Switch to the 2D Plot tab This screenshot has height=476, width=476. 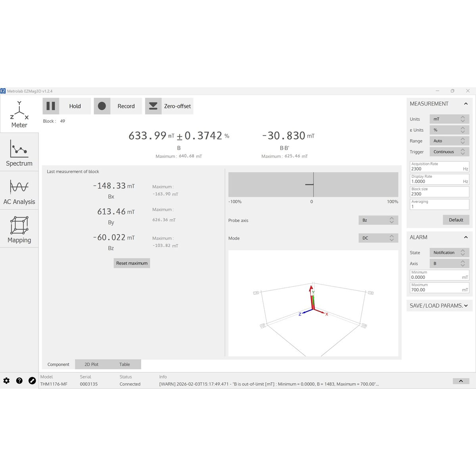coord(91,364)
